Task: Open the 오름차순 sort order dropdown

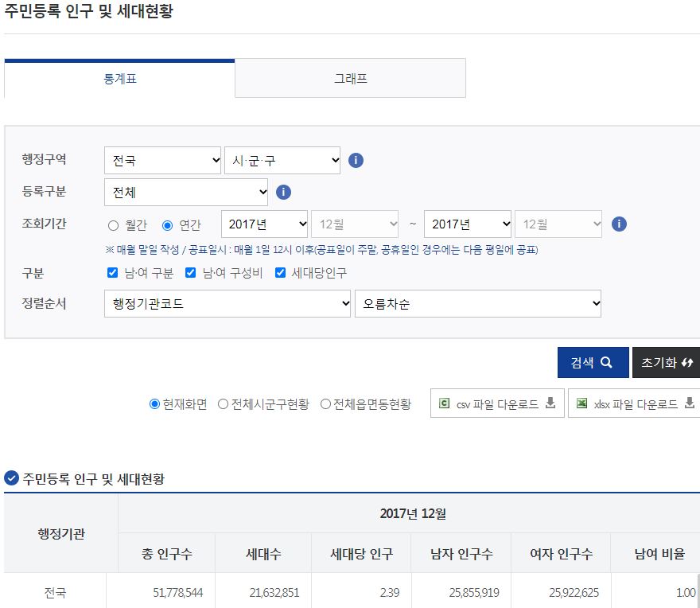Action: 478,304
